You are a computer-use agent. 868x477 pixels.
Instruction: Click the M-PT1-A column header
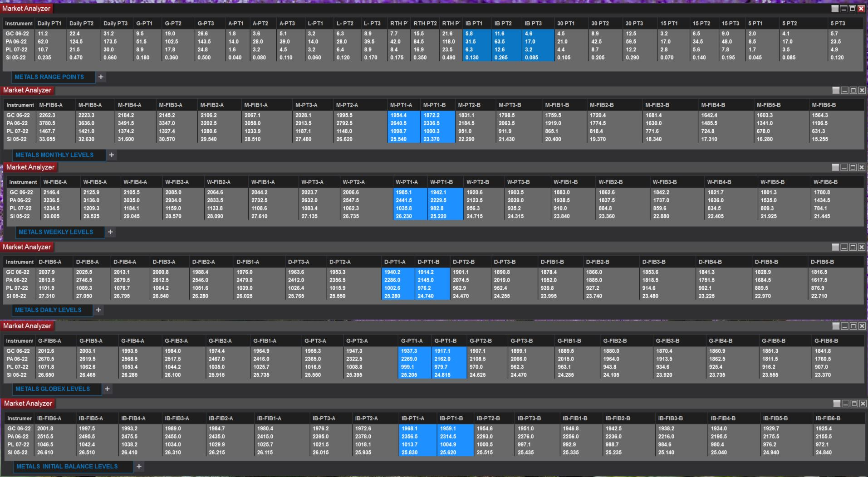pyautogui.click(x=404, y=105)
